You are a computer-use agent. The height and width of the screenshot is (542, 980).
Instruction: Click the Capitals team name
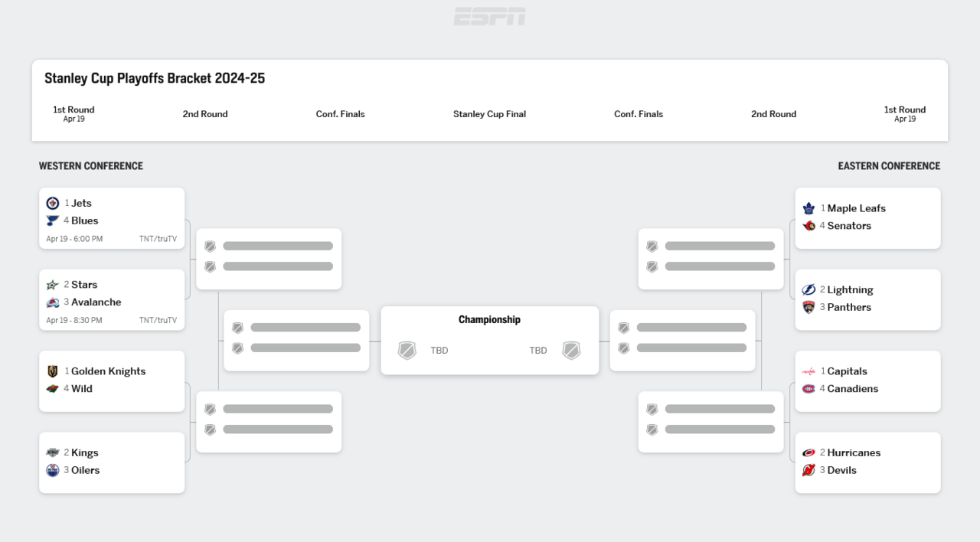click(847, 371)
